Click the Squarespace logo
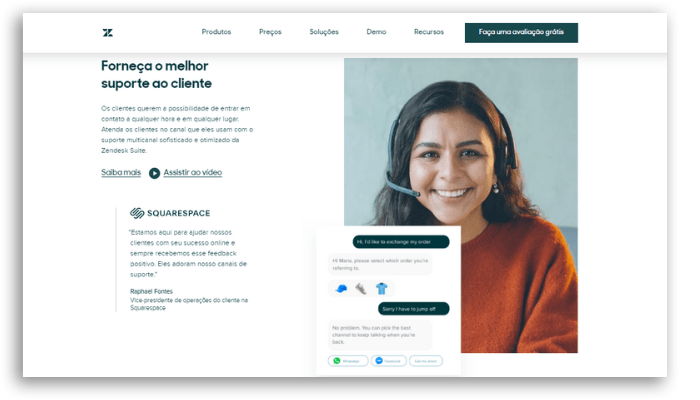This screenshot has height=400, width=700. pyautogui.click(x=170, y=213)
